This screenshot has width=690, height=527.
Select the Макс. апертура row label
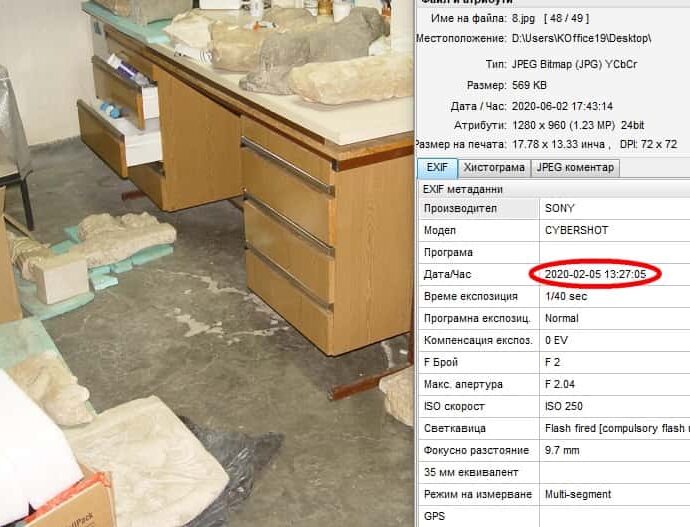pyautogui.click(x=463, y=384)
